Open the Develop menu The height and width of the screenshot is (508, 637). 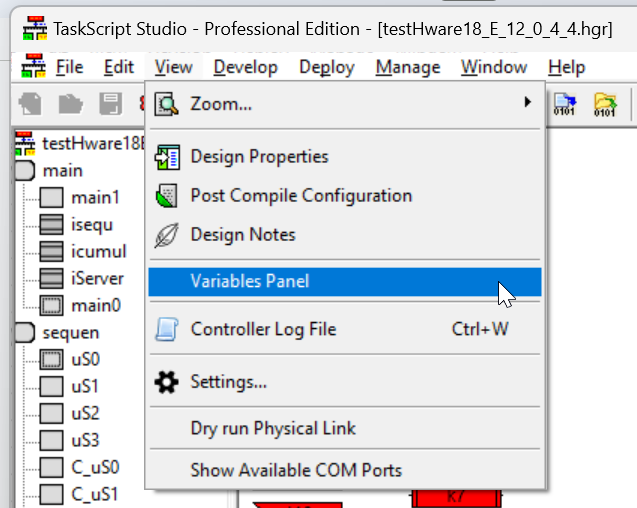pyautogui.click(x=245, y=67)
